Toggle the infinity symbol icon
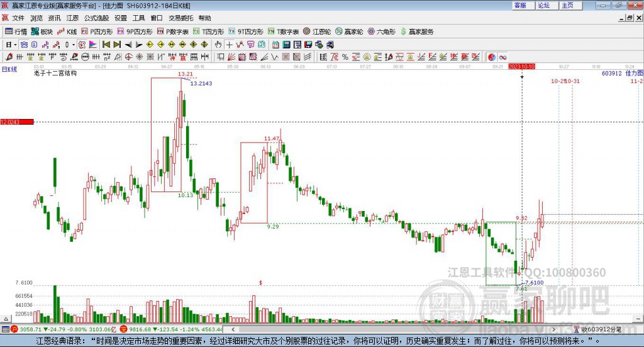The image size is (644, 347). 502,57
